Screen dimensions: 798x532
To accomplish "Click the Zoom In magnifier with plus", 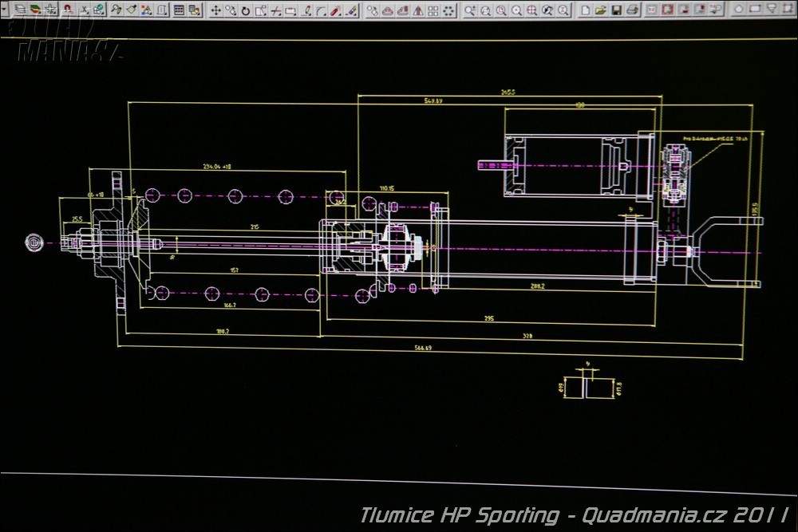I will pyautogui.click(x=470, y=10).
